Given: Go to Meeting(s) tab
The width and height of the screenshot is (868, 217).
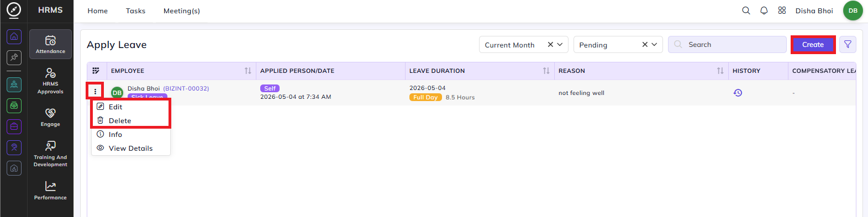Looking at the screenshot, I should point(182,11).
